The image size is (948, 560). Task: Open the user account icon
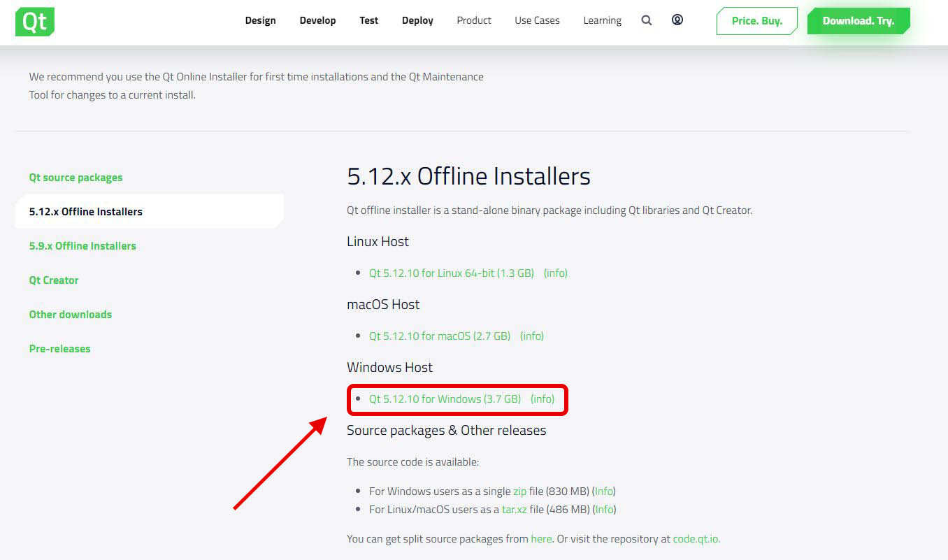tap(677, 20)
